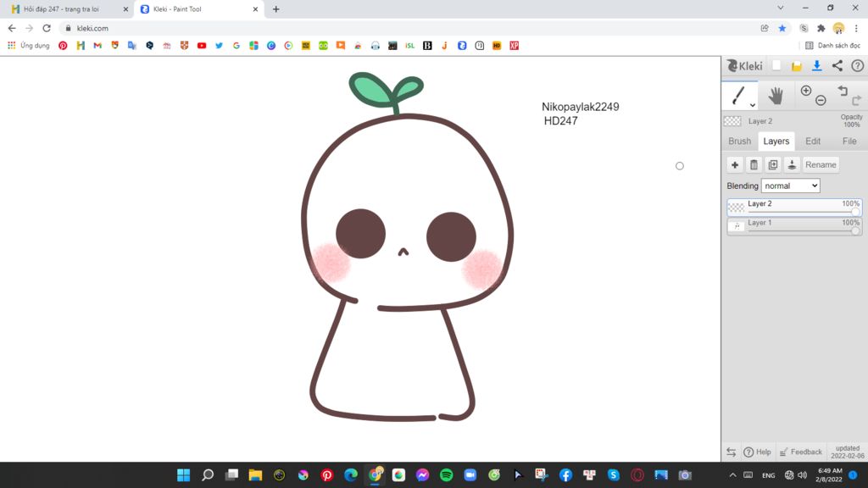Image resolution: width=868 pixels, height=488 pixels.
Task: Open the Ứng dụng apps shortcut
Action: coord(28,46)
